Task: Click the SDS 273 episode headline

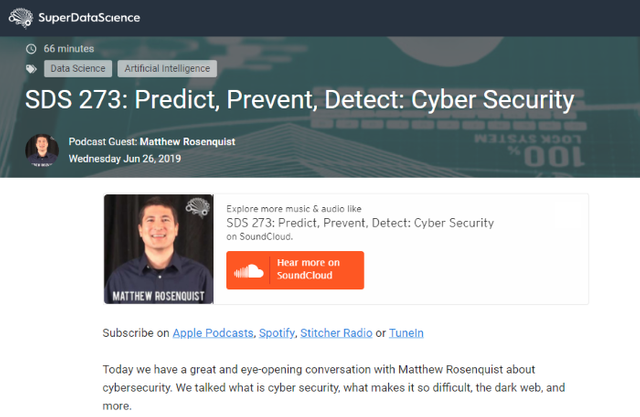Action: tap(301, 100)
